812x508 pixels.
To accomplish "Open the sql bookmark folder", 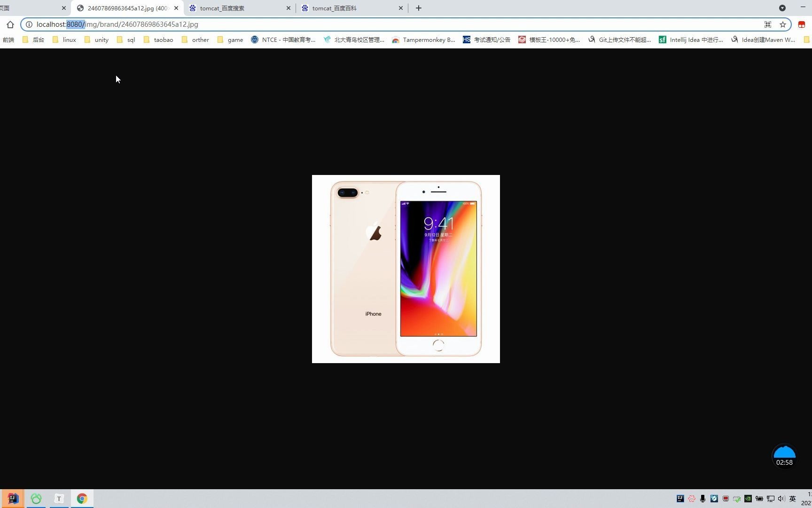I will click(126, 40).
